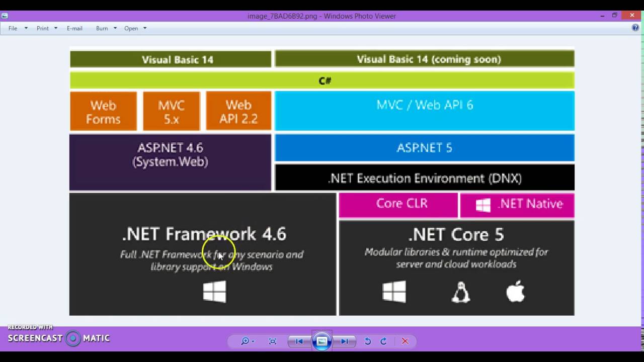The height and width of the screenshot is (362, 644).
Task: Click the Actual Size fit icon
Action: tap(273, 341)
